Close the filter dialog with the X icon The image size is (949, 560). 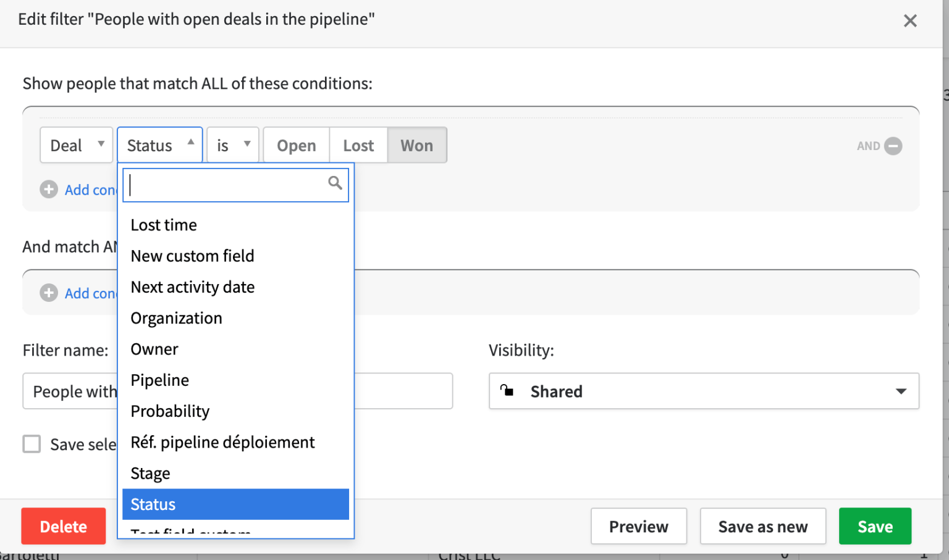tap(910, 20)
